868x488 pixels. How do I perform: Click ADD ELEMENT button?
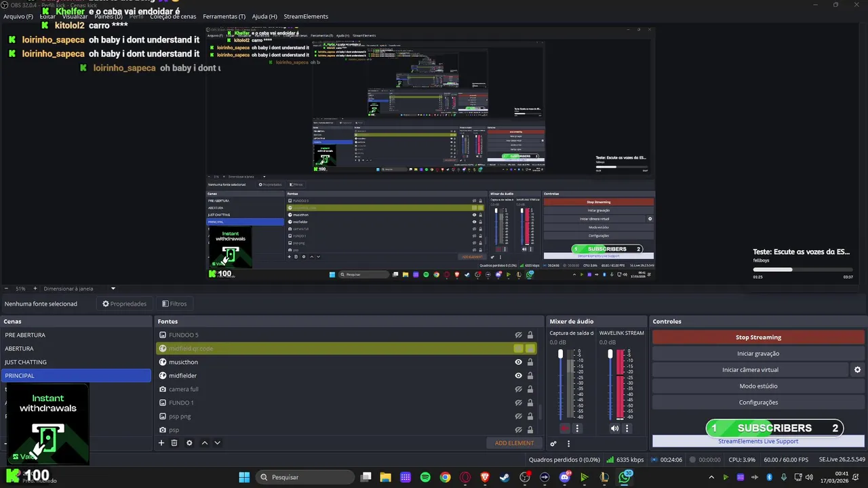coord(514,443)
